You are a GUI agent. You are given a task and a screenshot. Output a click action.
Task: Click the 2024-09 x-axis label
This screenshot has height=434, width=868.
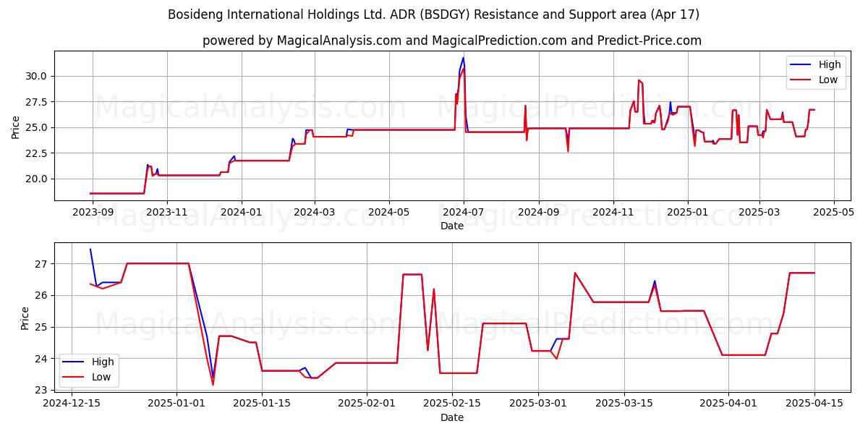(x=538, y=213)
